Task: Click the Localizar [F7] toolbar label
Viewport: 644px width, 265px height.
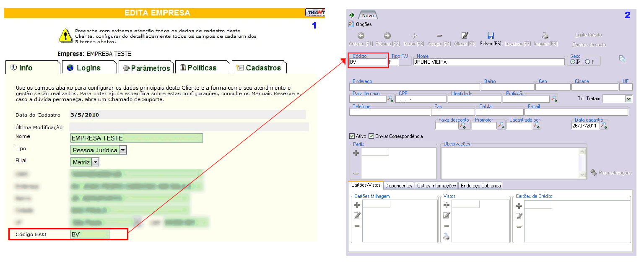Action: pos(517,44)
